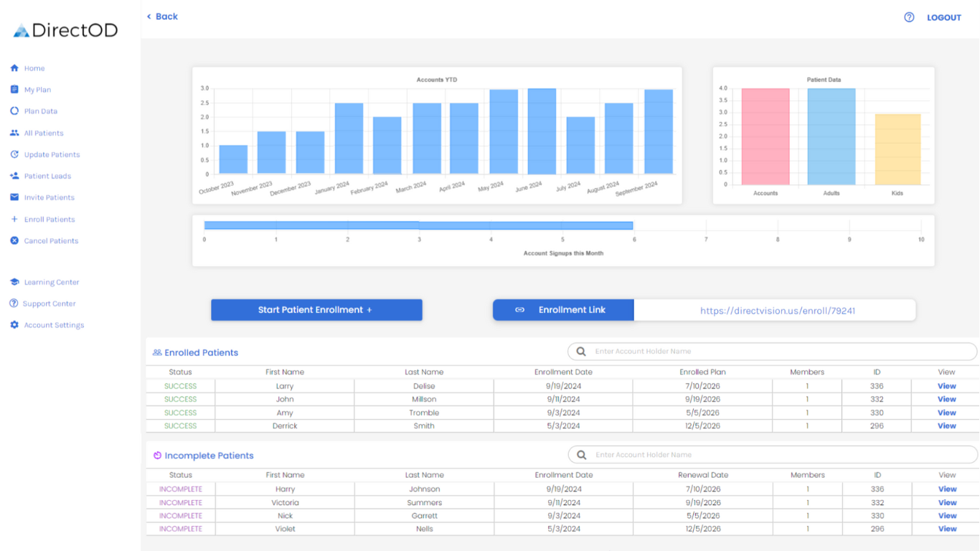The width and height of the screenshot is (980, 551).
Task: Open the My Plan menu item
Action: 37,90
